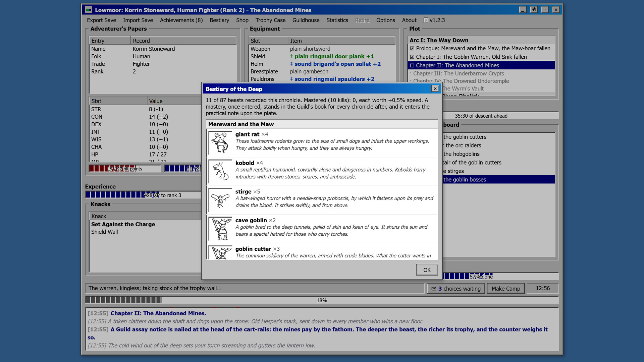Click the Slot column header in Equipment
This screenshot has width=644, height=362.
(x=268, y=41)
